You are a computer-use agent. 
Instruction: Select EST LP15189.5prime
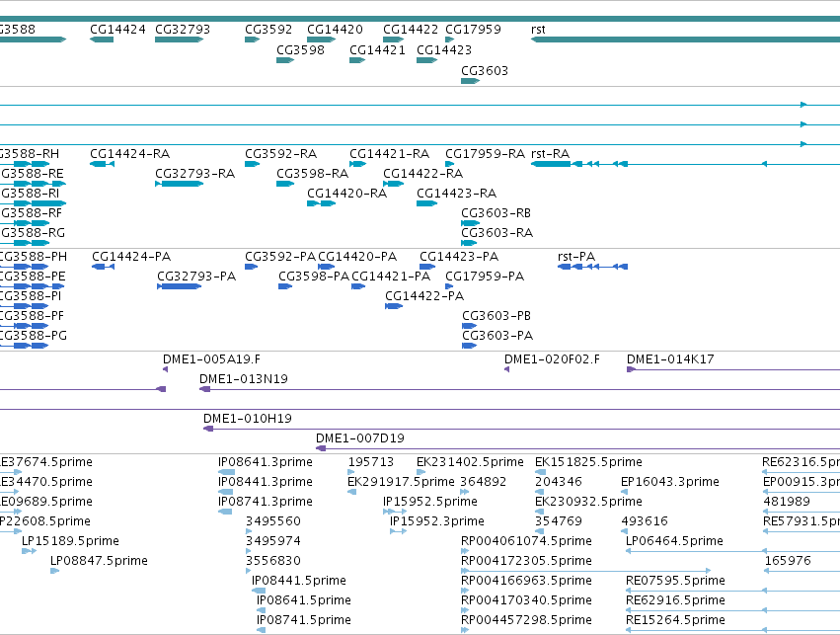coord(70,542)
